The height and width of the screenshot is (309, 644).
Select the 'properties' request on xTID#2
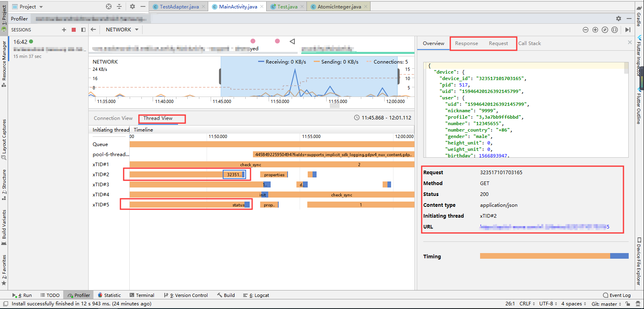pyautogui.click(x=274, y=175)
